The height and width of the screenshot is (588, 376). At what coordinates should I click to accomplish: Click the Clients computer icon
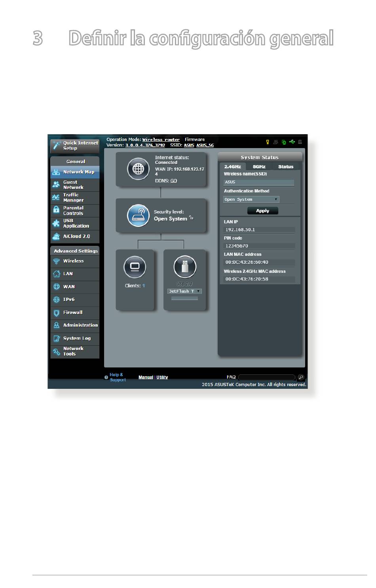pos(135,267)
